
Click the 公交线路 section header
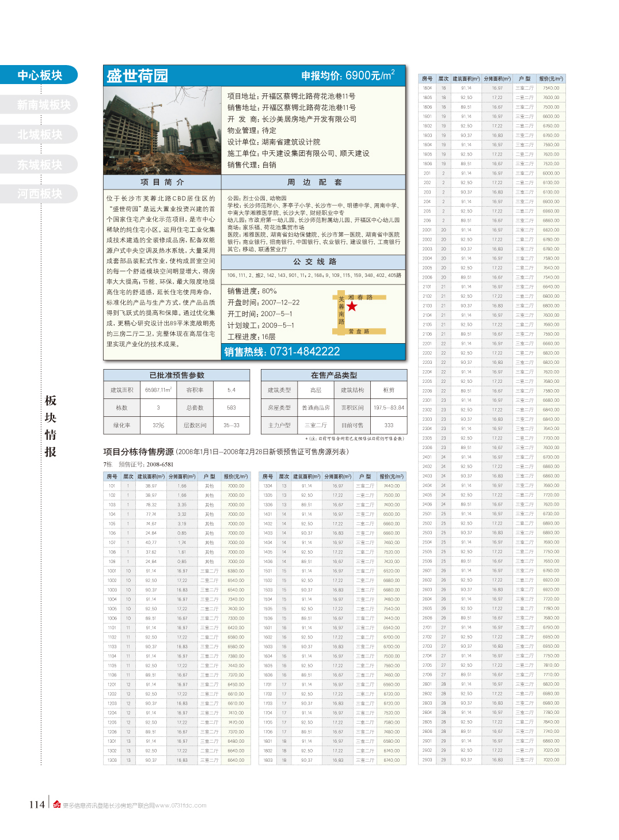point(314,261)
